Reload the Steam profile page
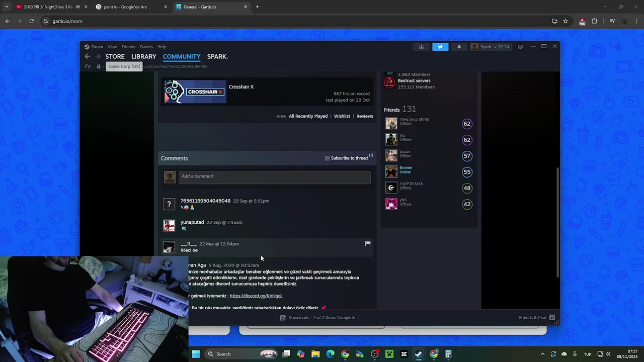The image size is (644, 362). click(x=88, y=66)
